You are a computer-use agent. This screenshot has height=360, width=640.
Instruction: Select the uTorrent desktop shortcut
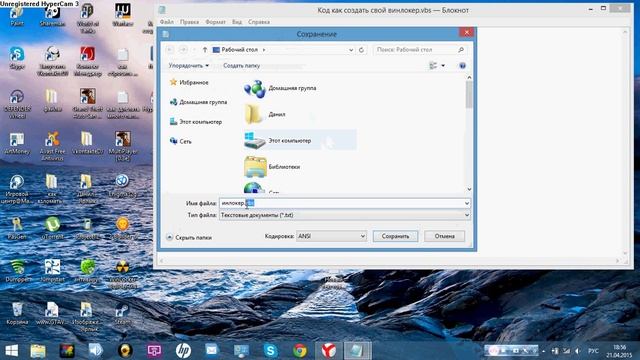pos(52,228)
